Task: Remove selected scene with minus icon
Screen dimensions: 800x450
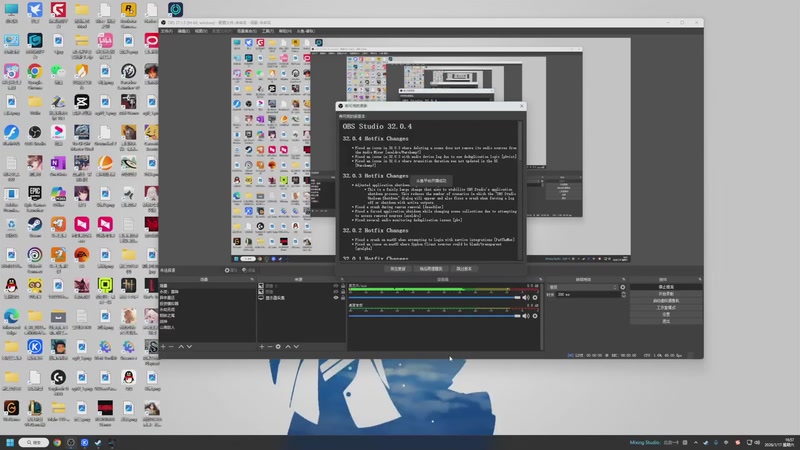Action: click(x=171, y=346)
